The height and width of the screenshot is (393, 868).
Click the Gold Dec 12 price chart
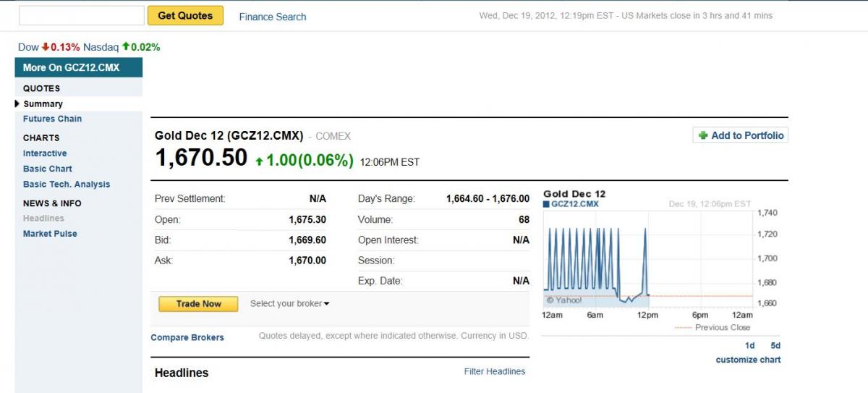tap(648, 258)
